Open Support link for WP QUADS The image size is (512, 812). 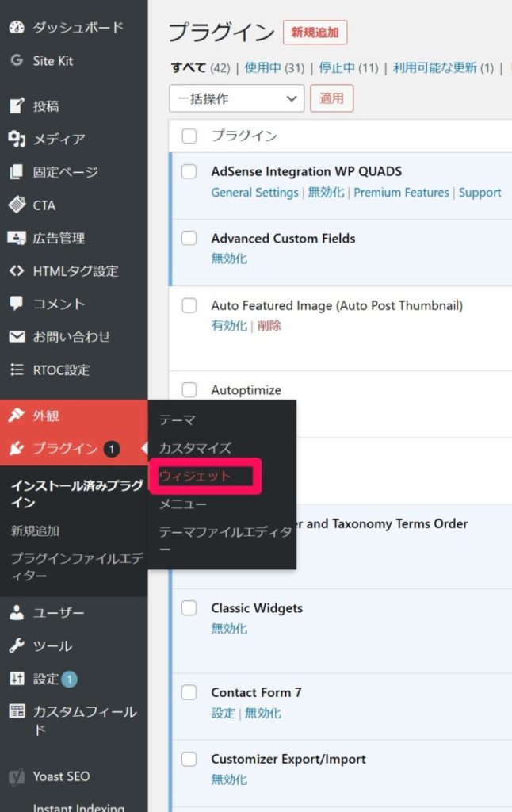480,193
